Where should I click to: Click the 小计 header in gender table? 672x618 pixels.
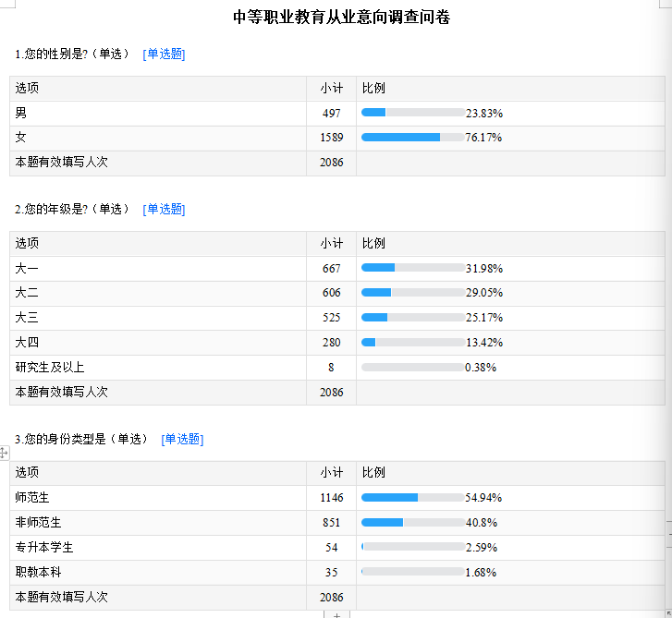pos(332,88)
